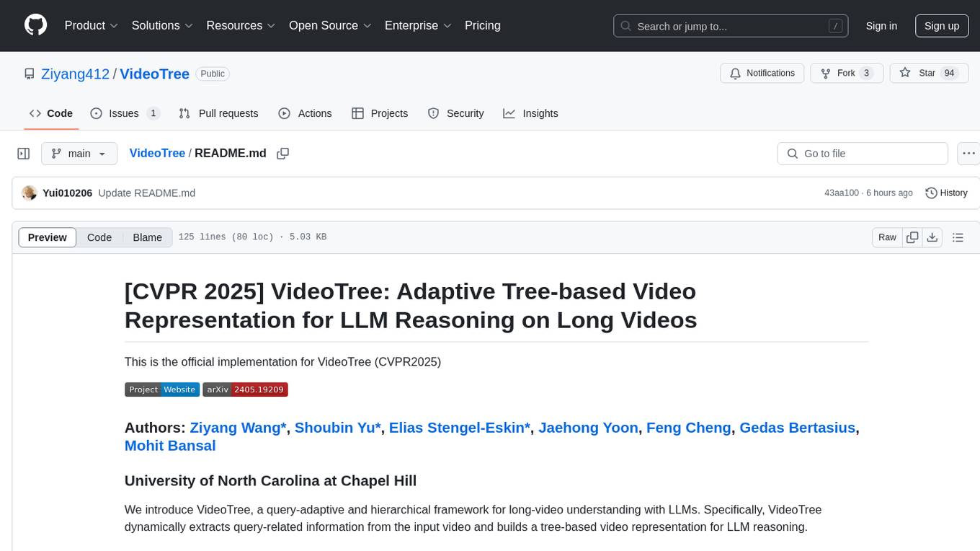The image size is (980, 551).
Task: Open author Feng Cheng link
Action: (689, 428)
